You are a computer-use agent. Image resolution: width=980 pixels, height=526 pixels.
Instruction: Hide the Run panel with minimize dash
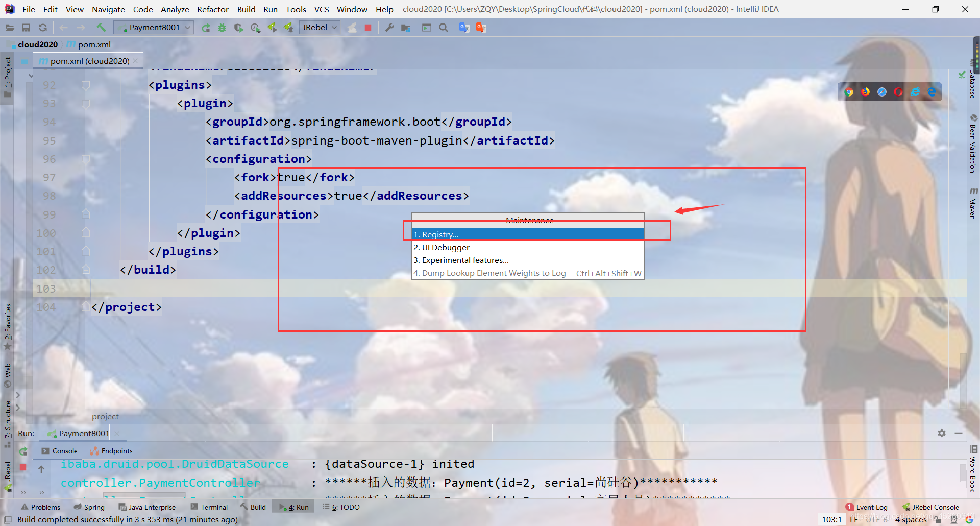tap(959, 433)
